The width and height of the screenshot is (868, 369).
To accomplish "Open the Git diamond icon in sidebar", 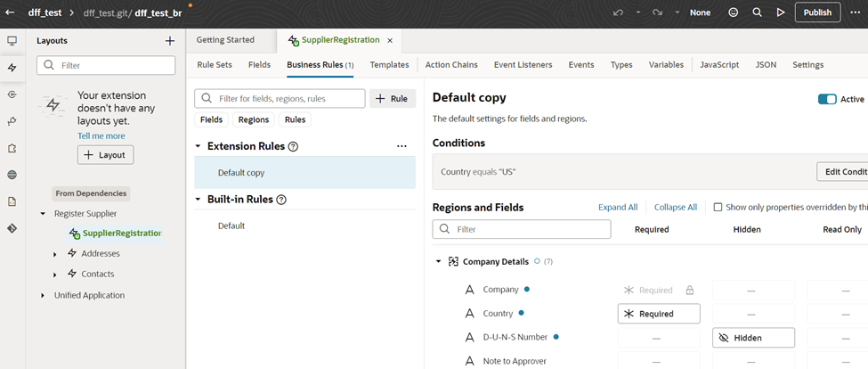I will tap(12, 228).
